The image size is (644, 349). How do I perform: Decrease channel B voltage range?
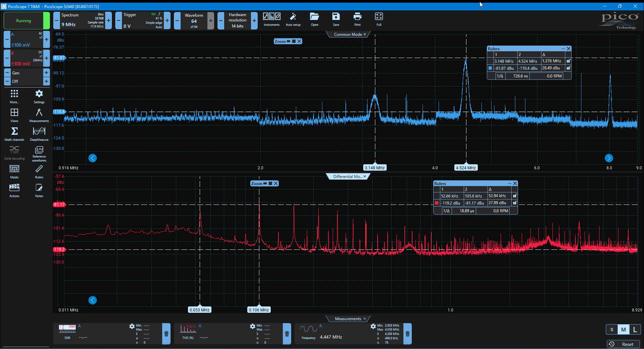point(7,58)
